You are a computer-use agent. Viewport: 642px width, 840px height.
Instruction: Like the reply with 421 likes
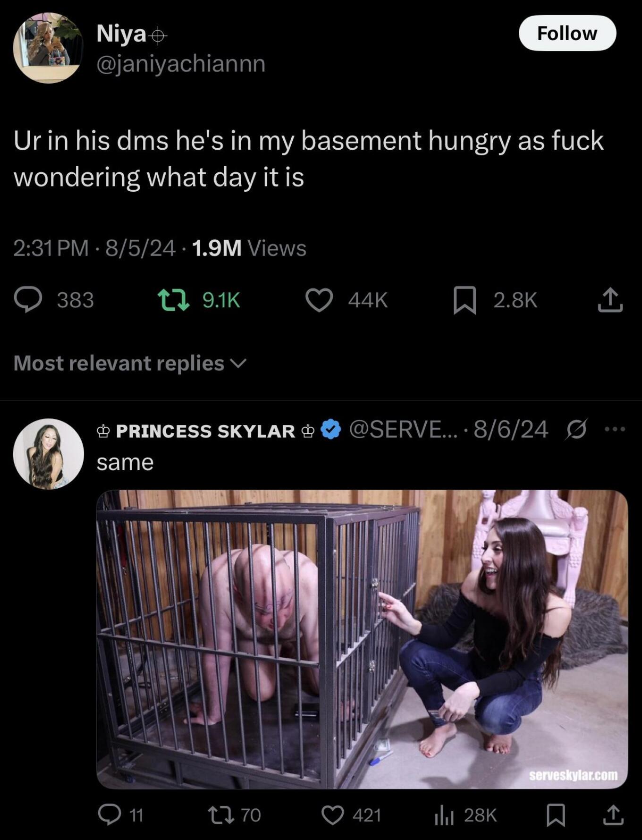(333, 815)
